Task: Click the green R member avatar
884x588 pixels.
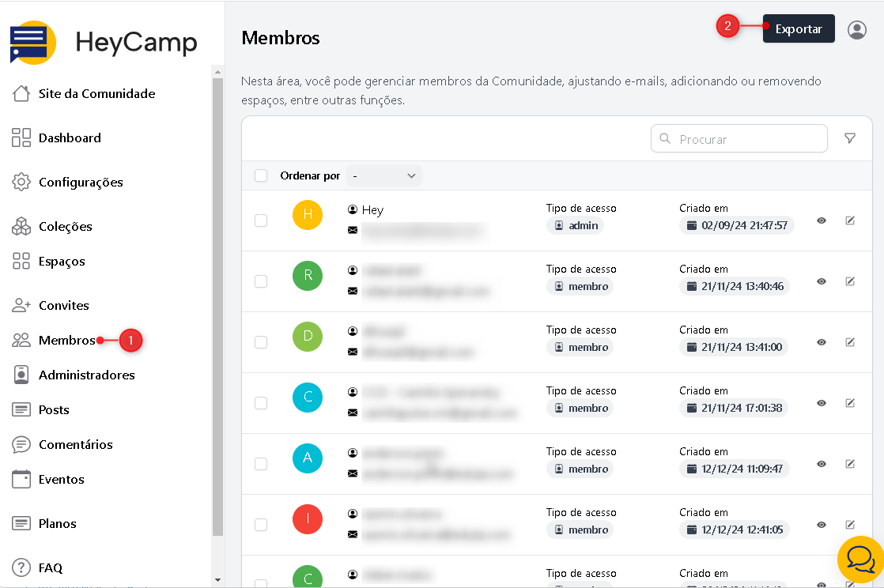Action: (x=308, y=276)
